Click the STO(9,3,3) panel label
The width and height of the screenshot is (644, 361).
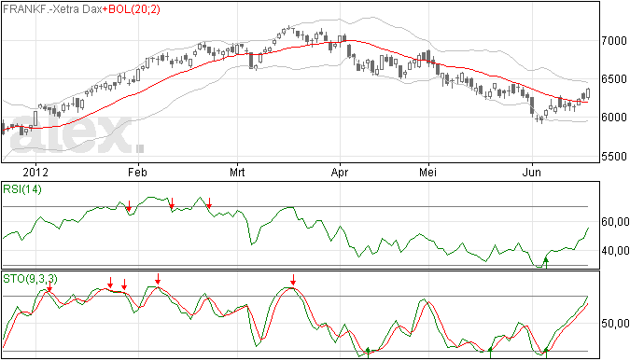(30, 279)
